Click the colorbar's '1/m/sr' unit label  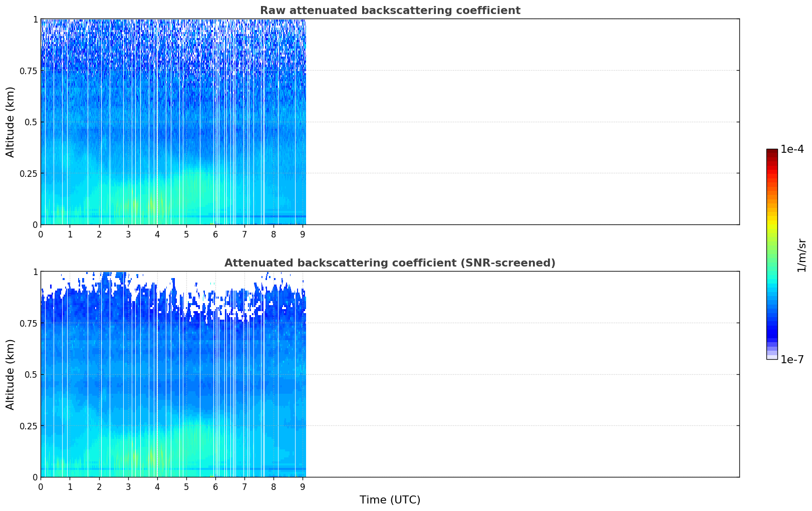pos(801,255)
